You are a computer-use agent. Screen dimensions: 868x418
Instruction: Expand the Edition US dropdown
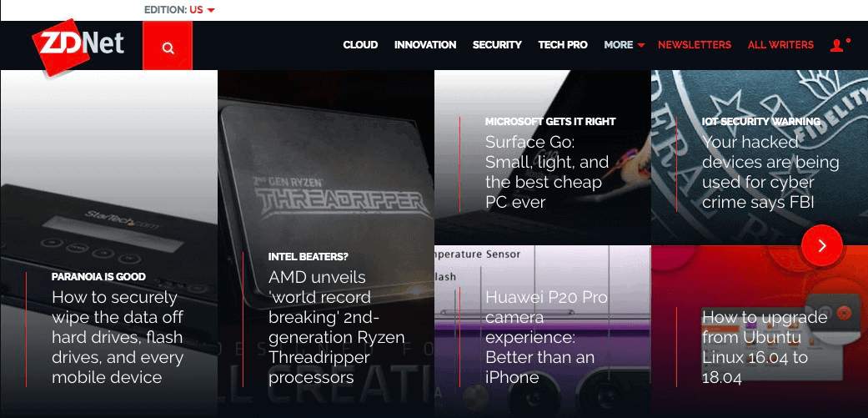180,10
